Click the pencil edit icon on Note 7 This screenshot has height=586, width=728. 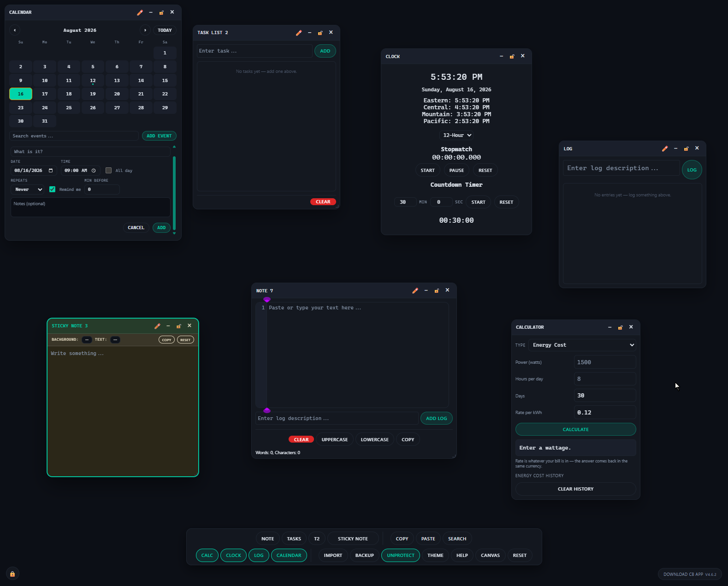tap(415, 290)
